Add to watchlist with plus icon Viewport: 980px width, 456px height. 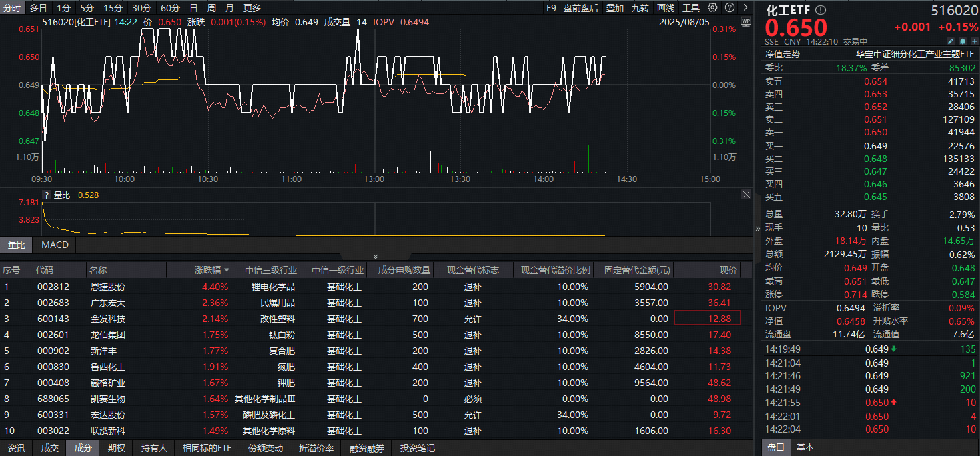(x=975, y=41)
